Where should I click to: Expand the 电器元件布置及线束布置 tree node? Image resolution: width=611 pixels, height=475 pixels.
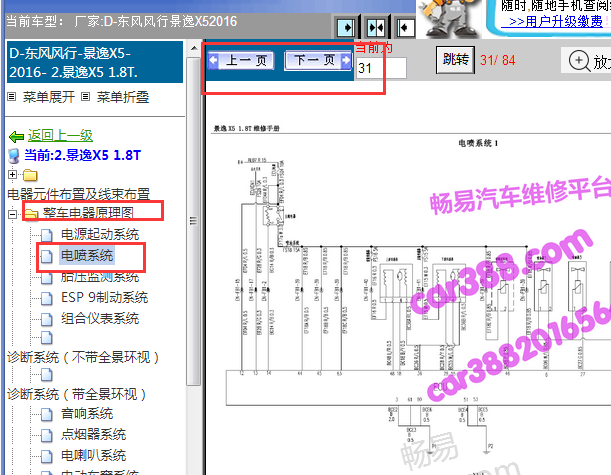click(12, 175)
